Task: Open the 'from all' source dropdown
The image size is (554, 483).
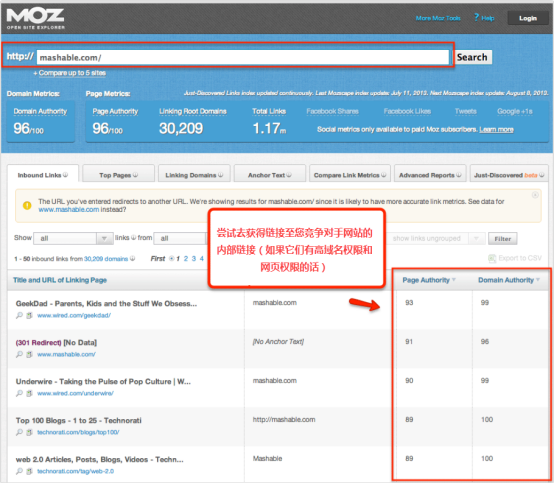Action: point(180,238)
